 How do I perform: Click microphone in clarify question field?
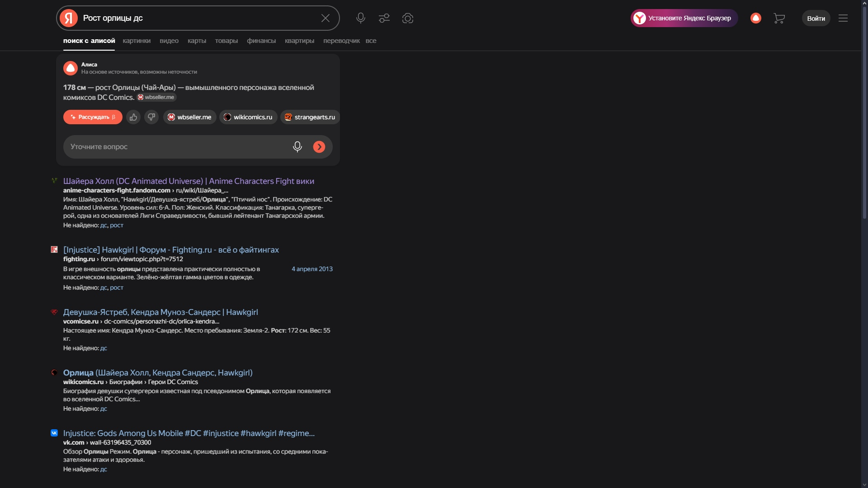coord(297,147)
